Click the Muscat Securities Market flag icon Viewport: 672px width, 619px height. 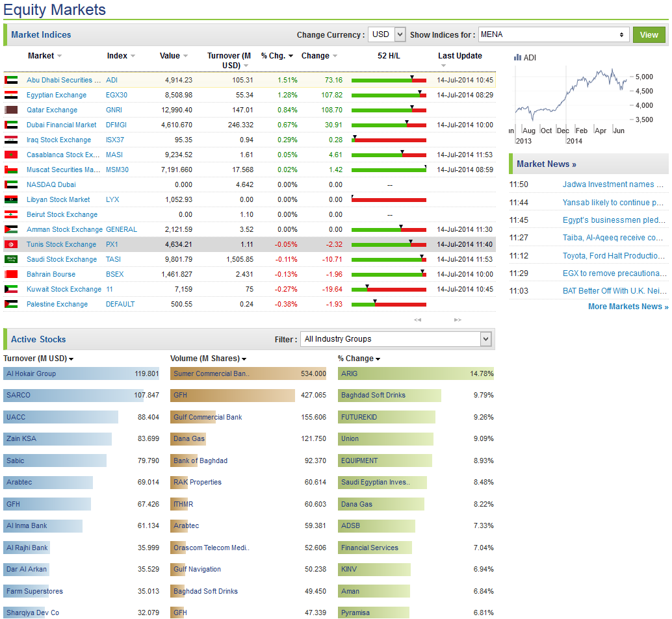point(11,170)
